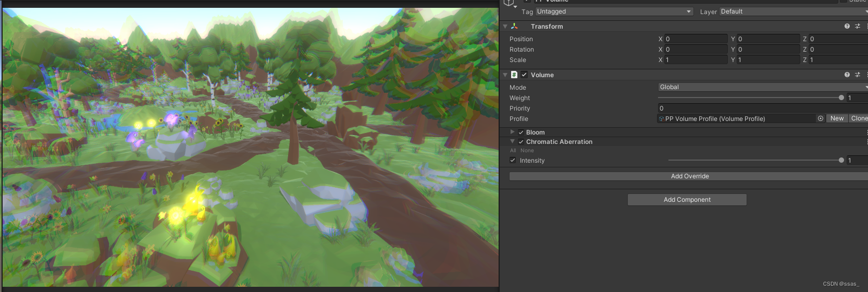Click the Weight value field
Screen dimensions: 868x292
(x=857, y=98)
